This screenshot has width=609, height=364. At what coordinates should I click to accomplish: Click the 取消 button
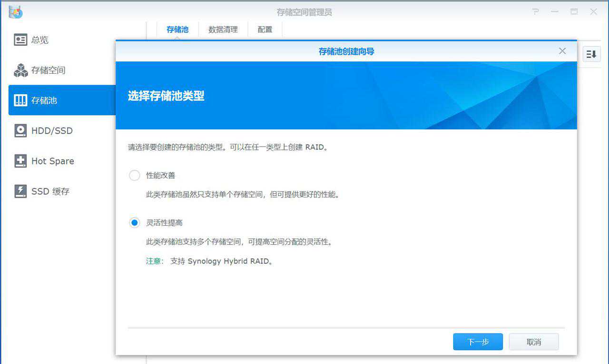tap(533, 342)
